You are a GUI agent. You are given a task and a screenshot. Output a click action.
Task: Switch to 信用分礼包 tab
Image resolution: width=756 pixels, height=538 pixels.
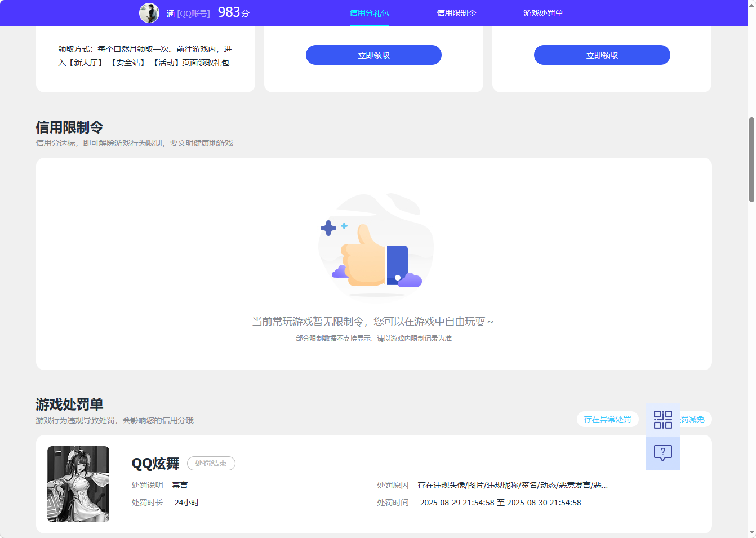tap(370, 13)
